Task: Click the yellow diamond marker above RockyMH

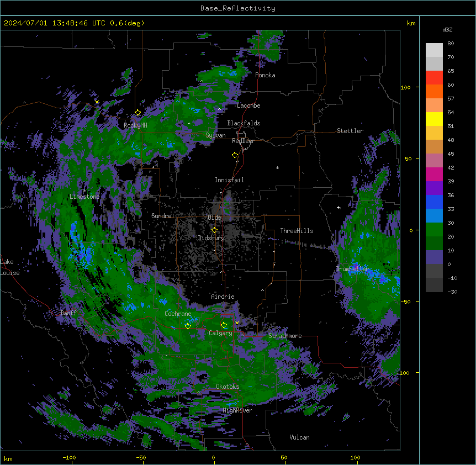Action: pos(138,113)
